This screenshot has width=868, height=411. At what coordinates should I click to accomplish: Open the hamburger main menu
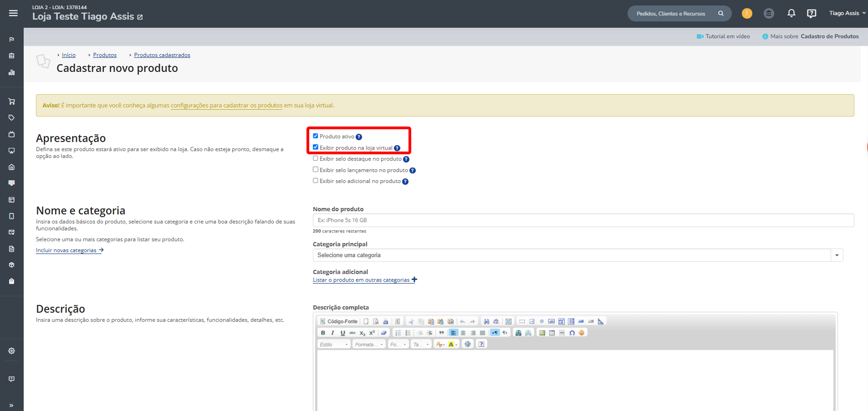pos(13,13)
